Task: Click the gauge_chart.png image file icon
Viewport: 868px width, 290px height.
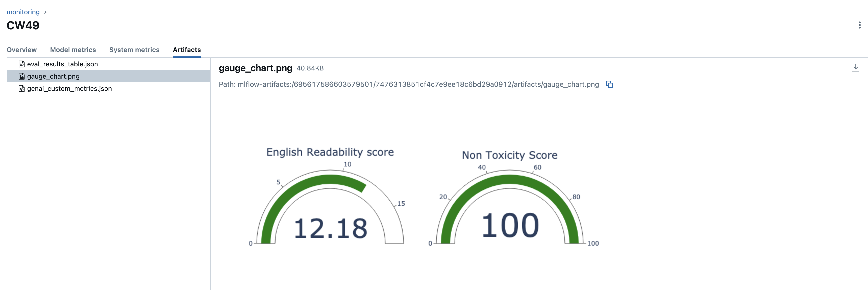Action: point(22,76)
